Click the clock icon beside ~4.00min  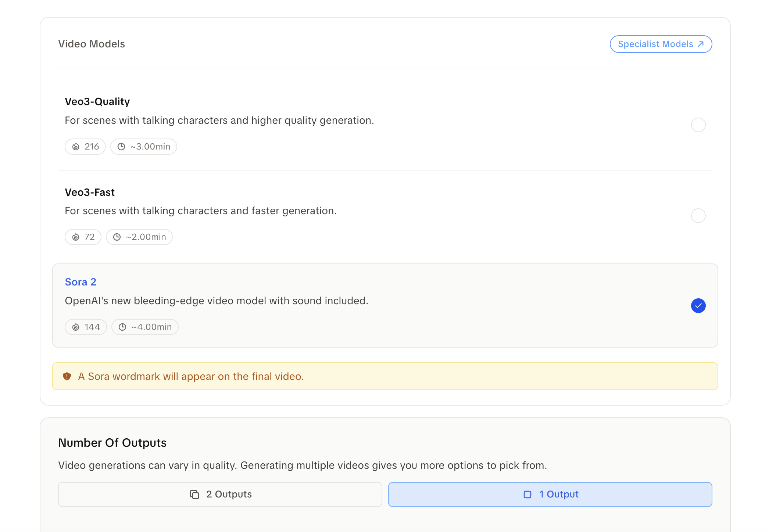122,327
